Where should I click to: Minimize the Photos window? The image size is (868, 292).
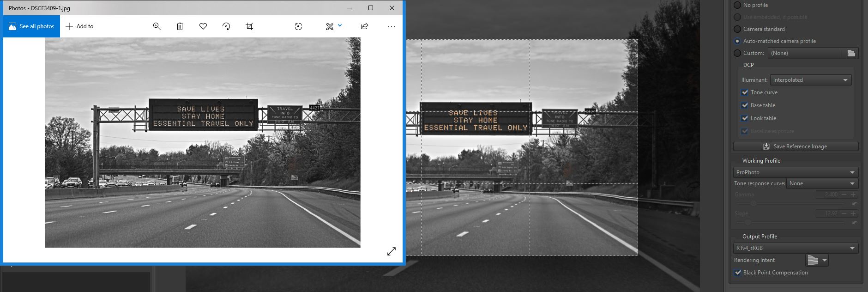[350, 8]
